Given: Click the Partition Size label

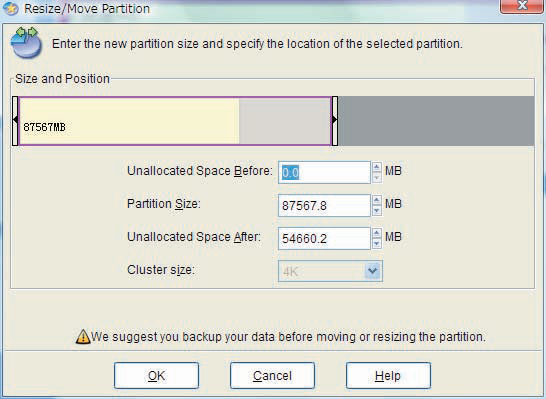Looking at the screenshot, I should tap(164, 204).
